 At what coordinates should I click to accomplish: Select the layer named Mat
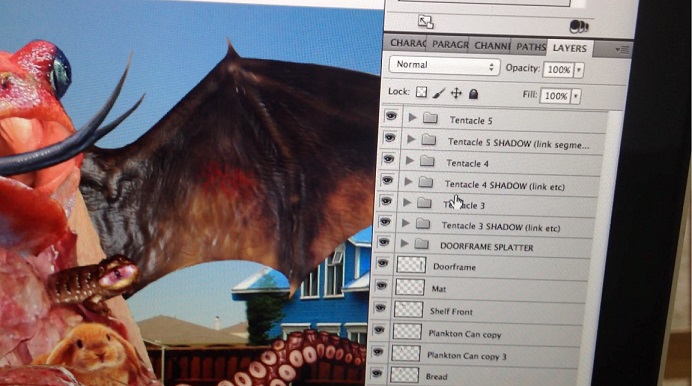tap(439, 289)
